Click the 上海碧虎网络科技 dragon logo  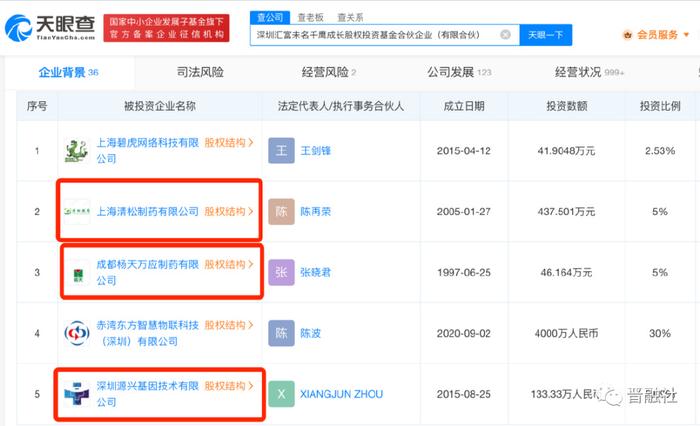pyautogui.click(x=76, y=151)
